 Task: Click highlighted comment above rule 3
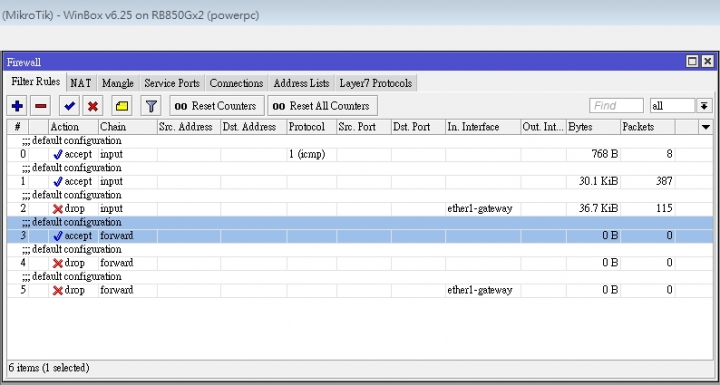click(x=72, y=222)
